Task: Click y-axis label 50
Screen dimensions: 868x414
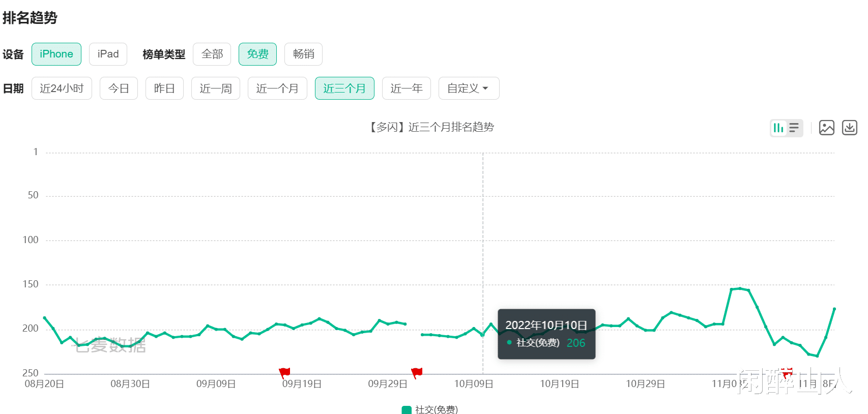Action: (33, 195)
